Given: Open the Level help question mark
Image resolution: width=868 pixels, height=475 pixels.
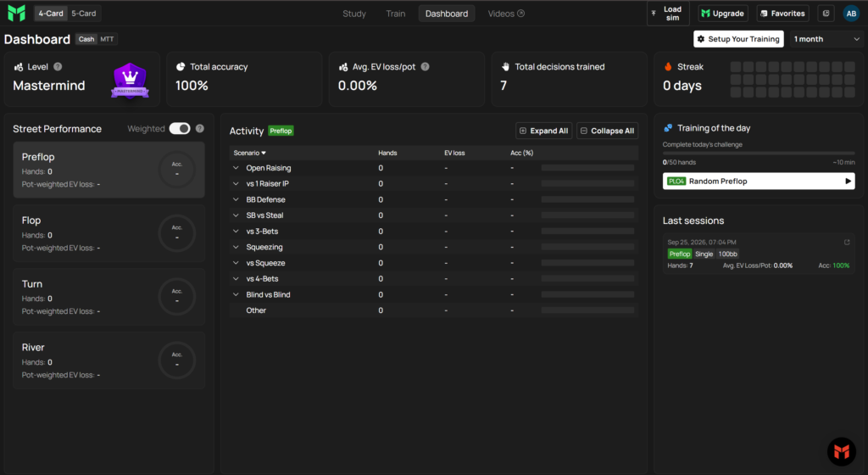Looking at the screenshot, I should click(58, 66).
